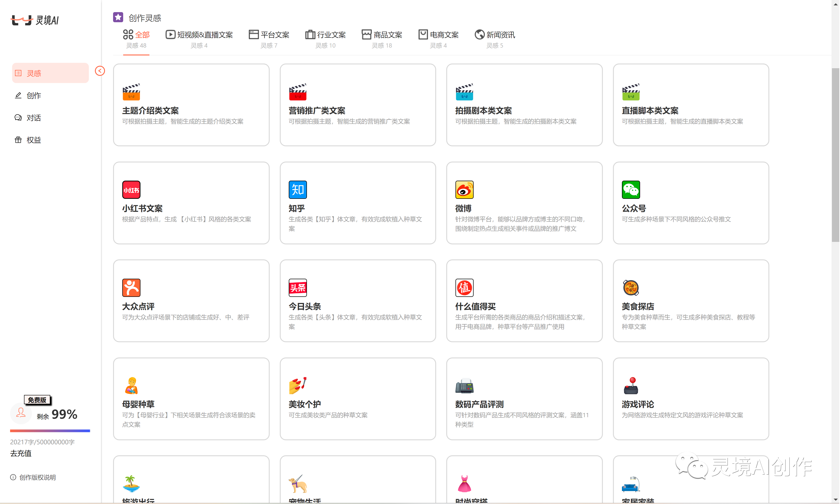Image resolution: width=840 pixels, height=504 pixels.
Task: Open the 创作版权说明 link
Action: coord(38,477)
